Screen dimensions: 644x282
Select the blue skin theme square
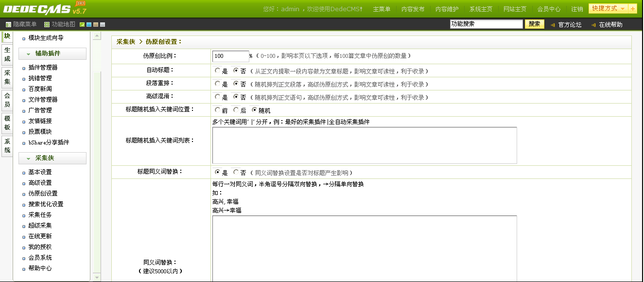point(89,24)
